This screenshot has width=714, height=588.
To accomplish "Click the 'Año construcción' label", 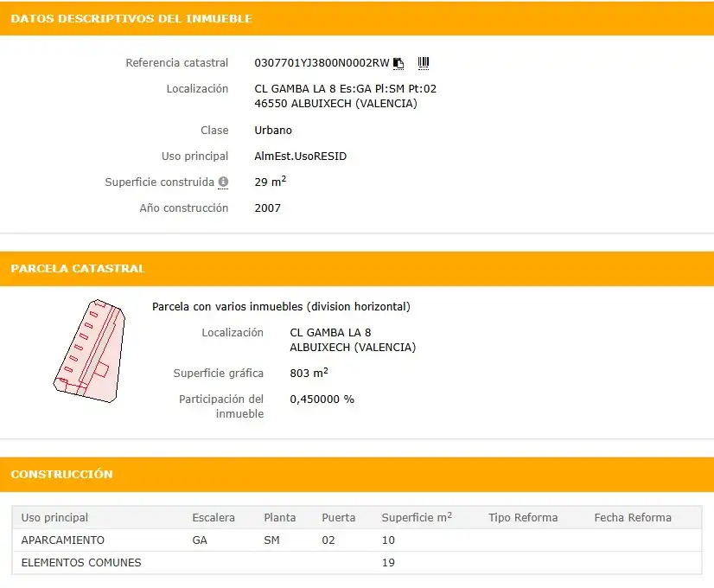I will coord(184,208).
